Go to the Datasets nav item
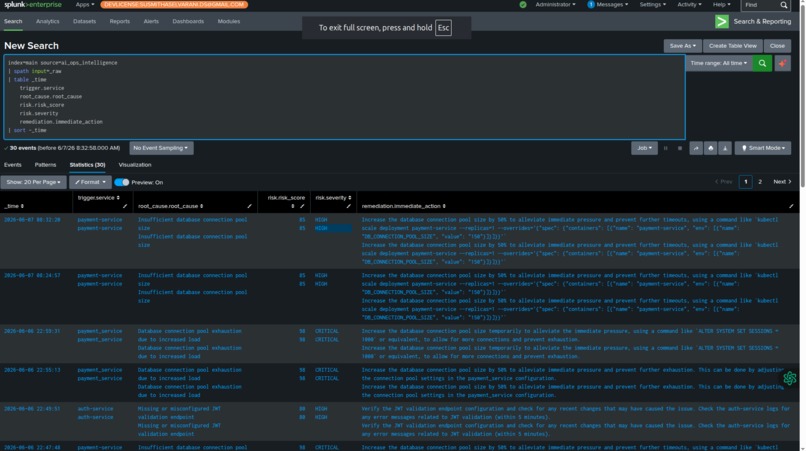This screenshot has height=451, width=806. tap(84, 22)
